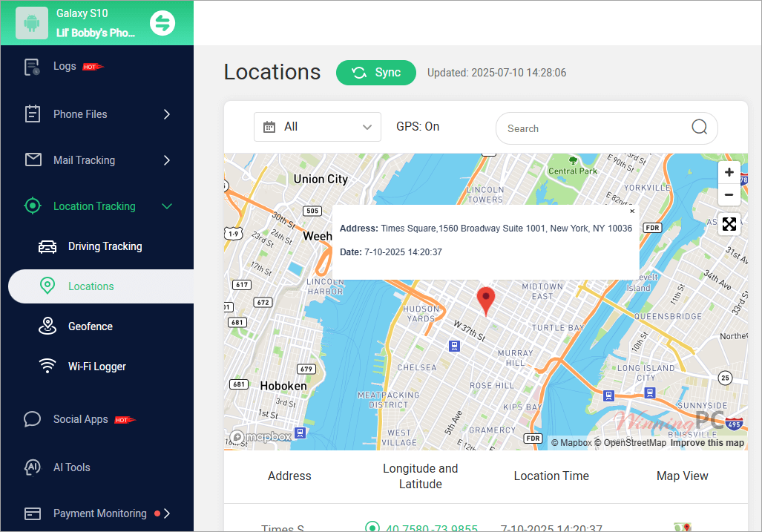Viewport: 762px width, 532px height.
Task: Click the Mapbox attribution link
Action: pyautogui.click(x=571, y=443)
